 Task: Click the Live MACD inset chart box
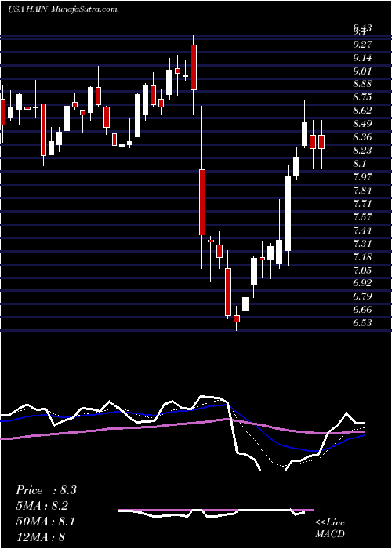click(216, 510)
